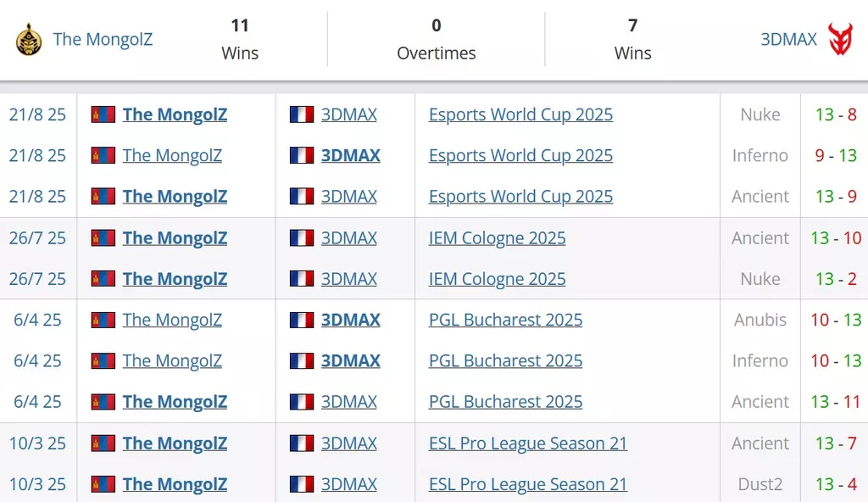Click bold The MongolZ in 13-9 Ancient row

pos(175,197)
